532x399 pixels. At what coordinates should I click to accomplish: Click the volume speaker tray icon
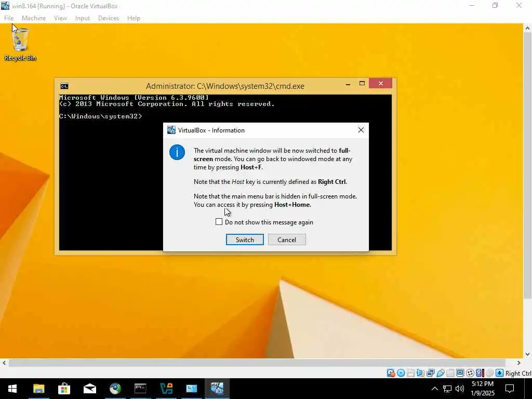click(x=460, y=389)
